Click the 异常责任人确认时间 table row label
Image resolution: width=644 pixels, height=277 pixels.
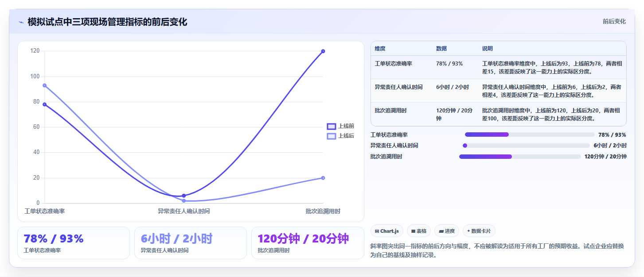coord(399,87)
